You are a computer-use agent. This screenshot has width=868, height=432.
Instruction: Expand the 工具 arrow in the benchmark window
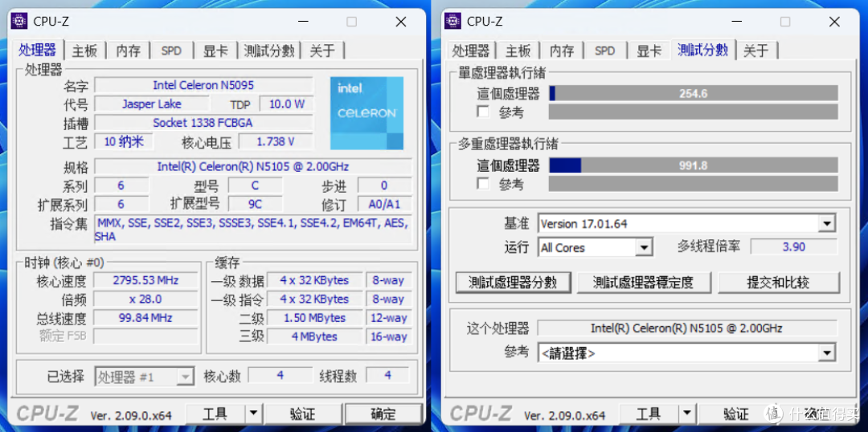click(686, 413)
